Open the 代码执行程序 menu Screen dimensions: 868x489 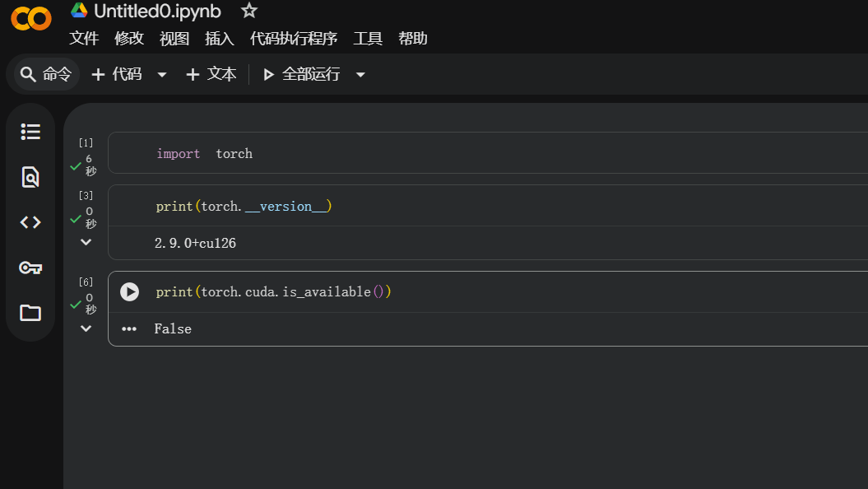[x=294, y=38]
